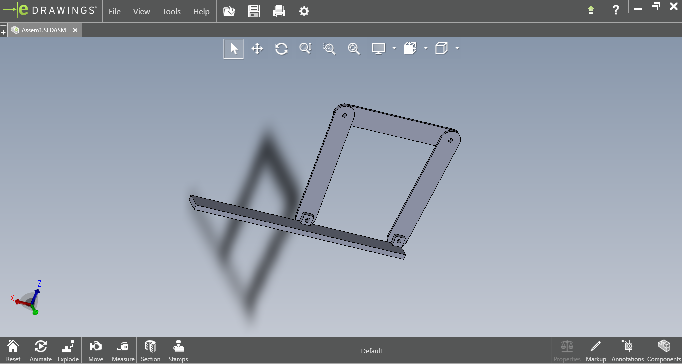
Task: Add a new tab with the plus button
Action: 3,32
